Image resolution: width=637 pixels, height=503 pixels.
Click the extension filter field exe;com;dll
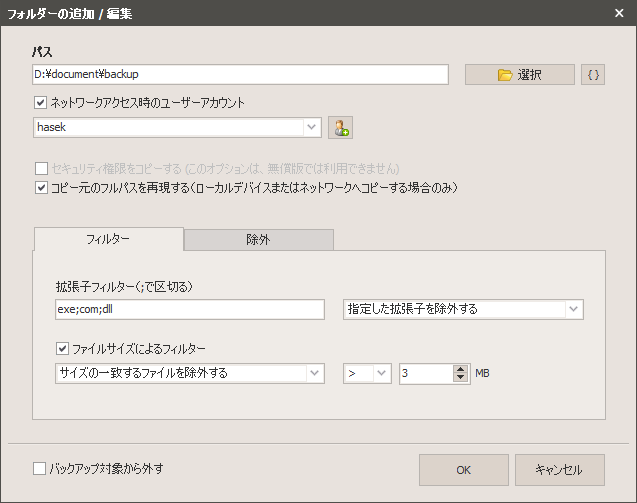(x=190, y=309)
